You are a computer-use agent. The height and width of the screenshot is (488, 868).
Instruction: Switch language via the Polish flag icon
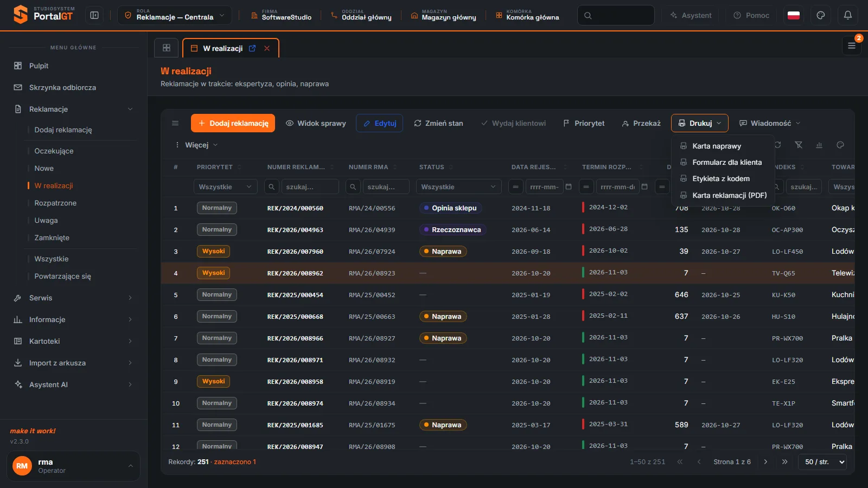point(794,15)
